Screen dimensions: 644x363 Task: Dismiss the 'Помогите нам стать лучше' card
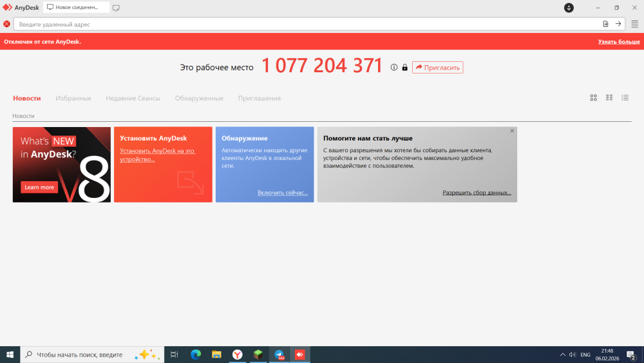512,131
